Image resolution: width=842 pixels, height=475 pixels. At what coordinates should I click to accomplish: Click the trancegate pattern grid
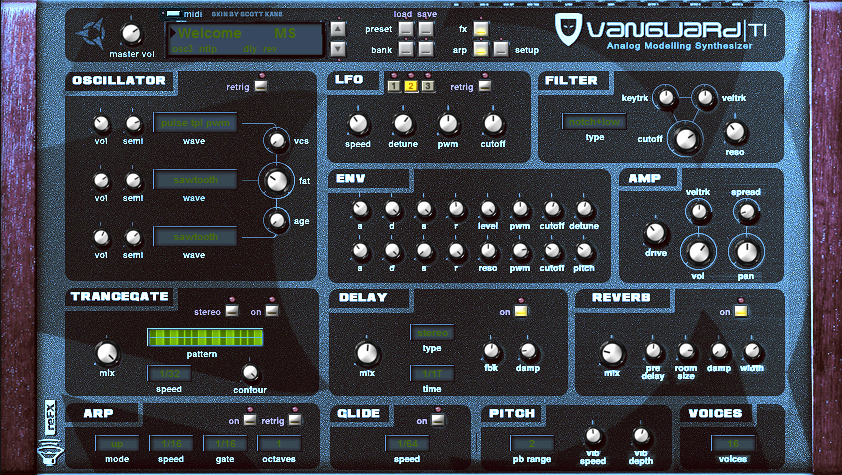205,338
